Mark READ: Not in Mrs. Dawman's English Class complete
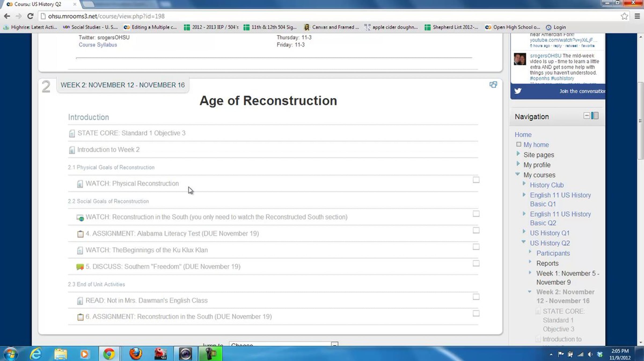 (476, 297)
